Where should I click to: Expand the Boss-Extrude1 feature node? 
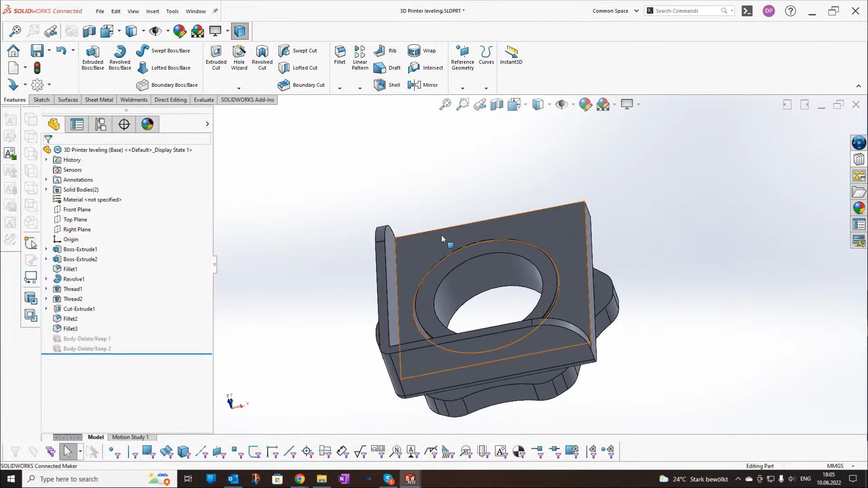point(46,249)
